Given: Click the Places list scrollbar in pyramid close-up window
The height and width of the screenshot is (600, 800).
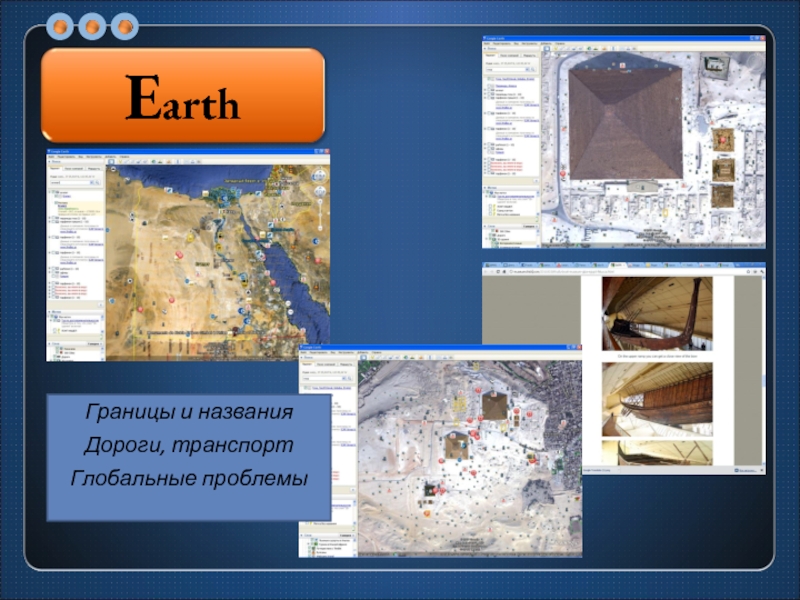Looking at the screenshot, I should [x=538, y=204].
